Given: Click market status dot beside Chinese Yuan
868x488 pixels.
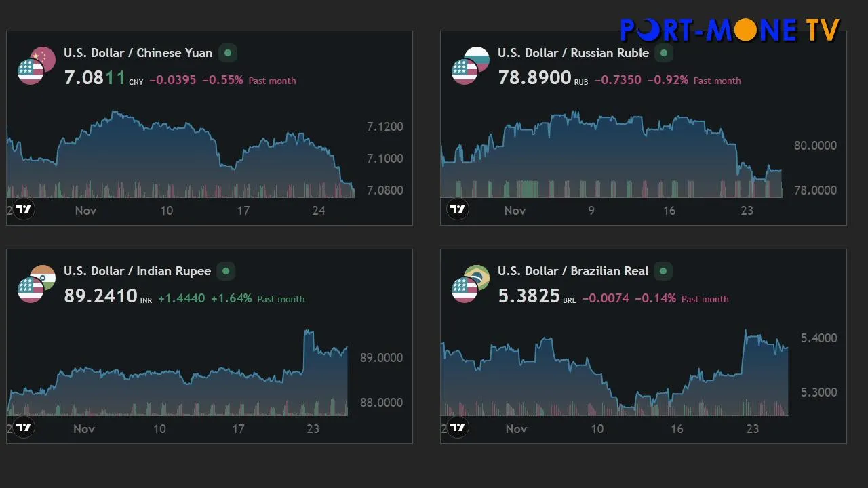Looking at the screenshot, I should [228, 53].
